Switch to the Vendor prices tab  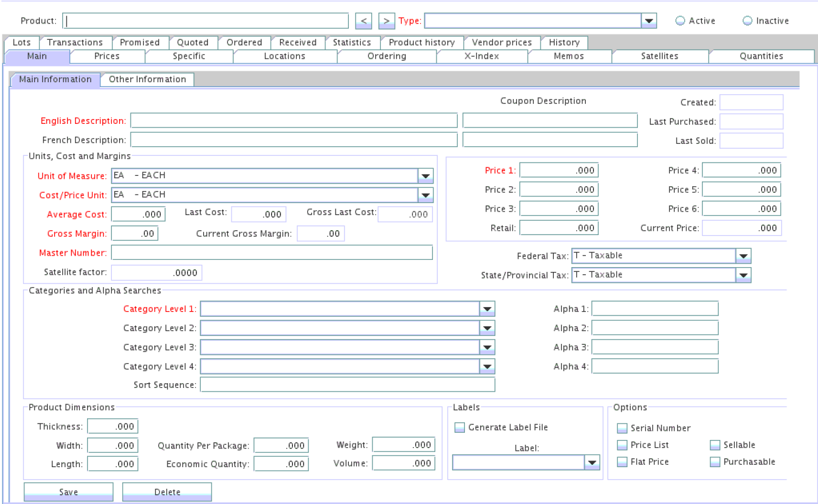click(501, 42)
